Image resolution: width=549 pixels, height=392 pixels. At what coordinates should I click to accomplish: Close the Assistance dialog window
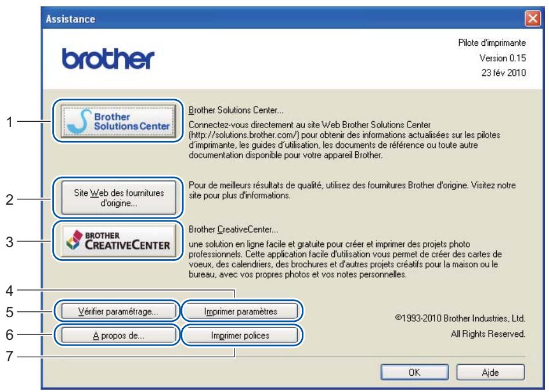pos(533,18)
